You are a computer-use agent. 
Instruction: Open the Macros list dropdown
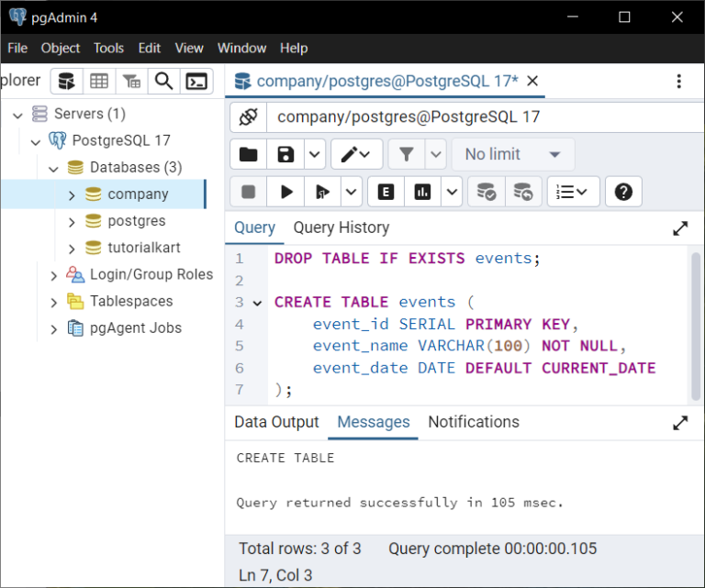pyautogui.click(x=573, y=192)
